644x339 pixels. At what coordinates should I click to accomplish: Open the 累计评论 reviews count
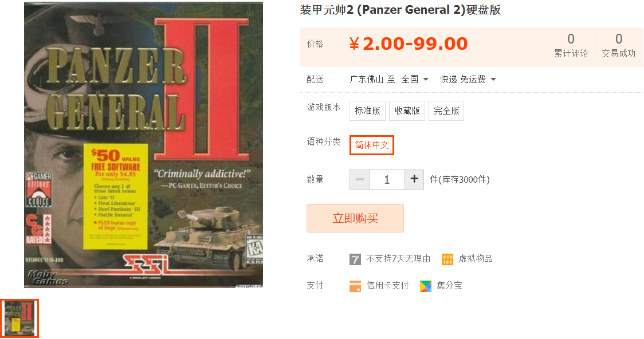pyautogui.click(x=571, y=46)
